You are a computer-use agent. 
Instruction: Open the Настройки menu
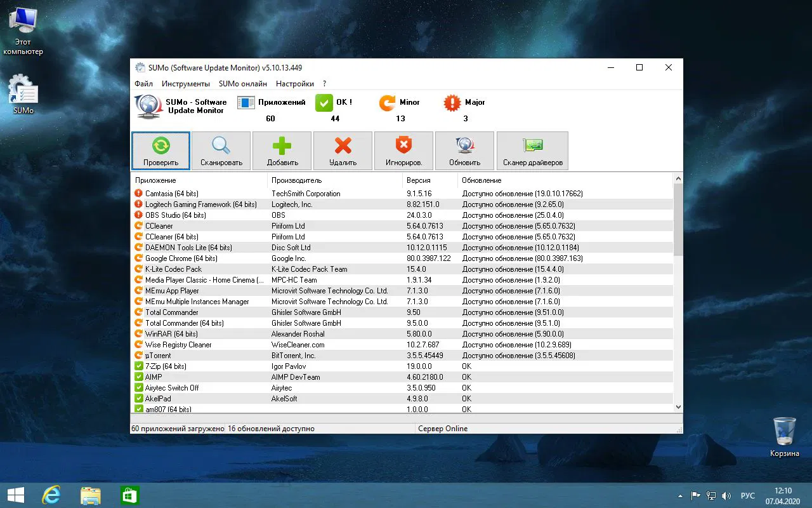pos(295,84)
